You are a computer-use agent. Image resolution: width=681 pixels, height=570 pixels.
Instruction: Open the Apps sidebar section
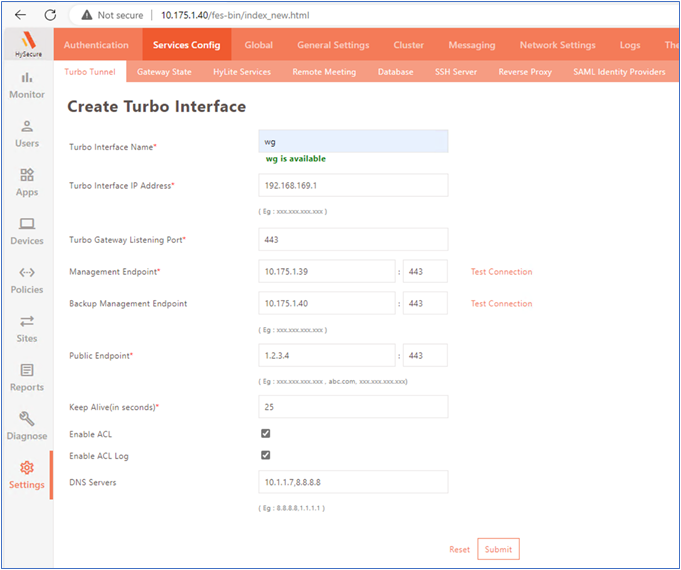coord(26,182)
